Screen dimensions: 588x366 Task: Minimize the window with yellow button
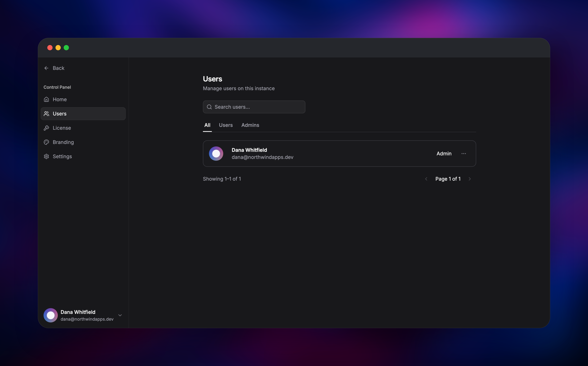pos(58,48)
